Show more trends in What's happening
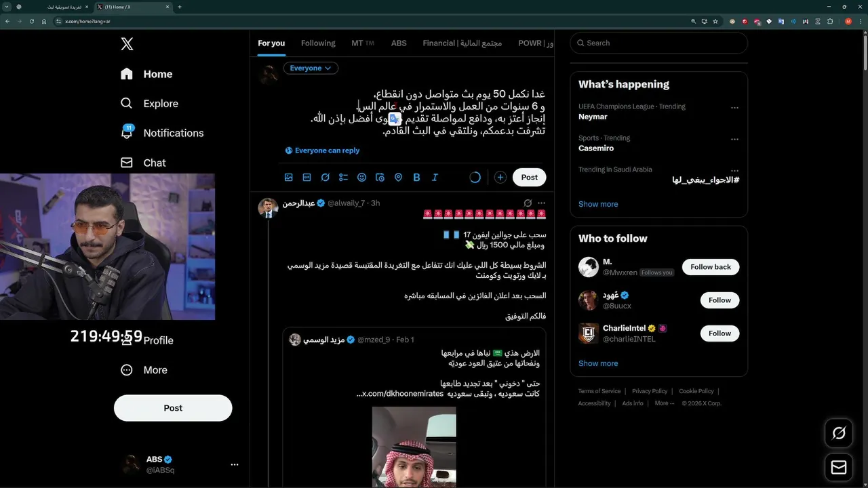This screenshot has width=868, height=488. pyautogui.click(x=598, y=204)
